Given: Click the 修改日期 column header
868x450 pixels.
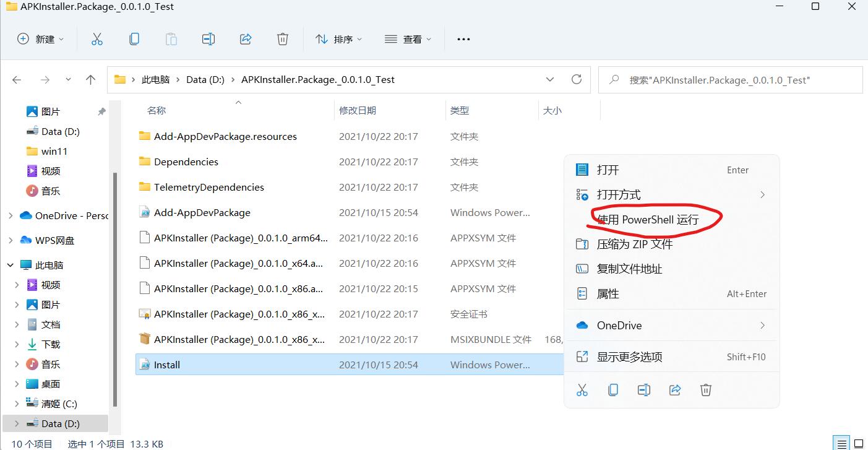Looking at the screenshot, I should 358,110.
